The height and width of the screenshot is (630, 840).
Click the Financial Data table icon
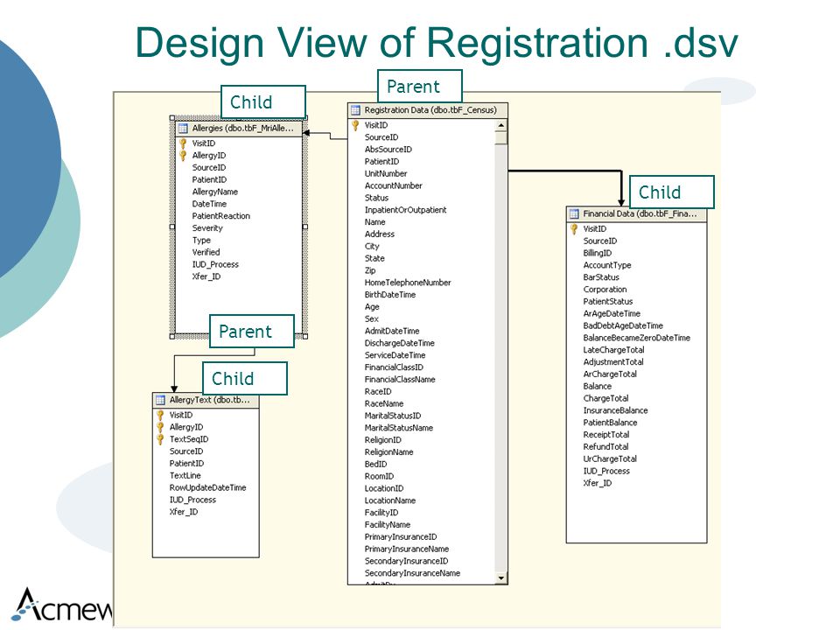point(574,213)
